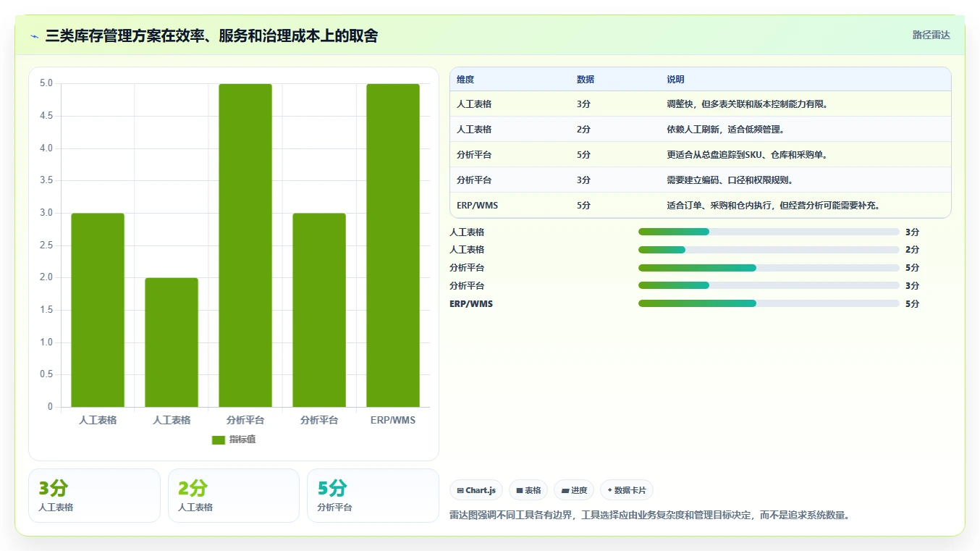Click the progress bar labeled 分析平台 3分
This screenshot has height=551, width=980.
coord(769,286)
